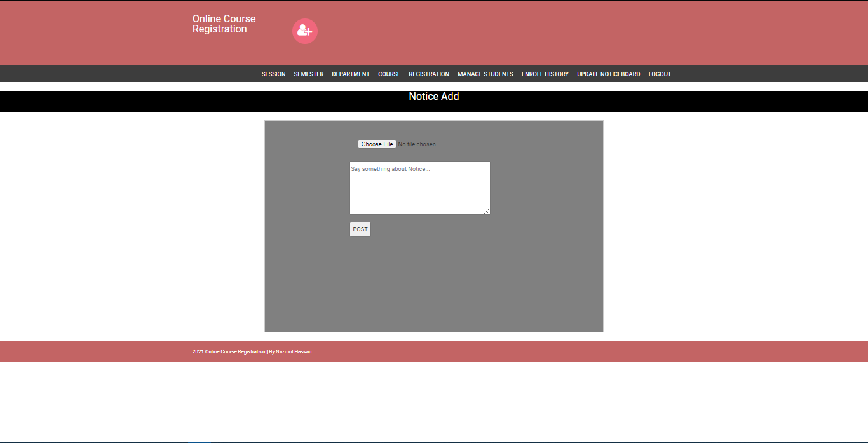Open the Course menu item
Screen dimensions: 868x443
coord(389,74)
